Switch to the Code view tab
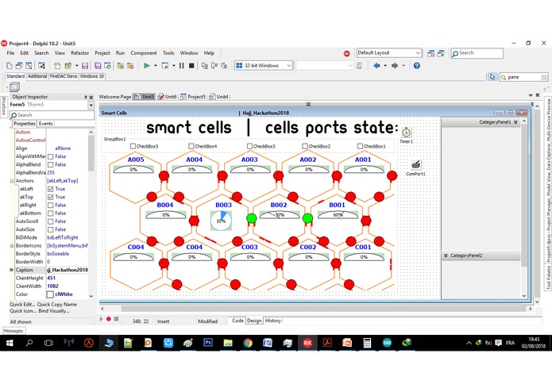 [237, 321]
